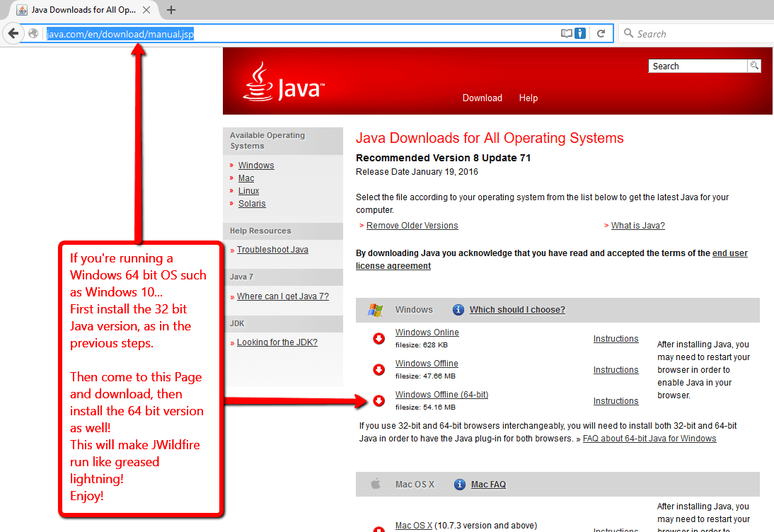The image size is (774, 532).
Task: Click the Windows Offline (64-bit) link
Action: 441,395
